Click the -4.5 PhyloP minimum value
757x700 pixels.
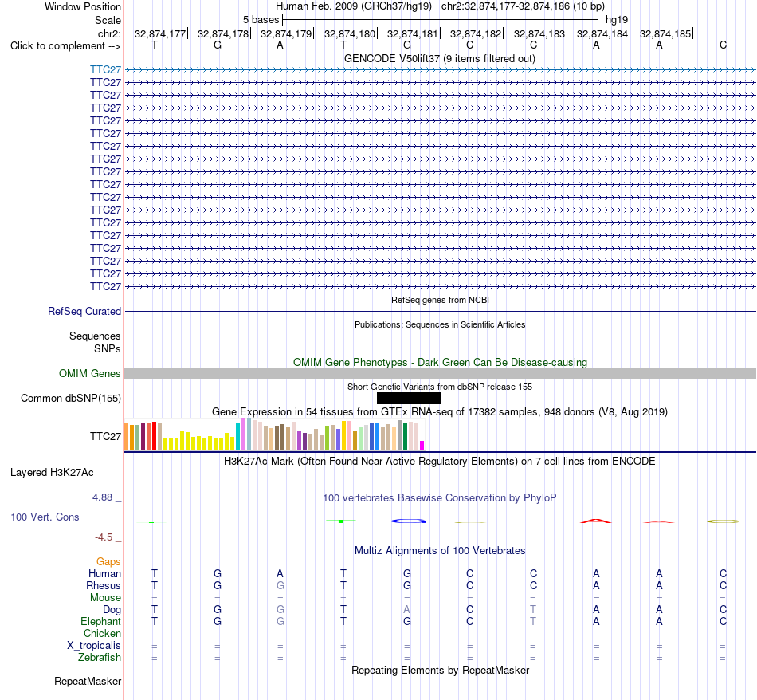tap(104, 537)
